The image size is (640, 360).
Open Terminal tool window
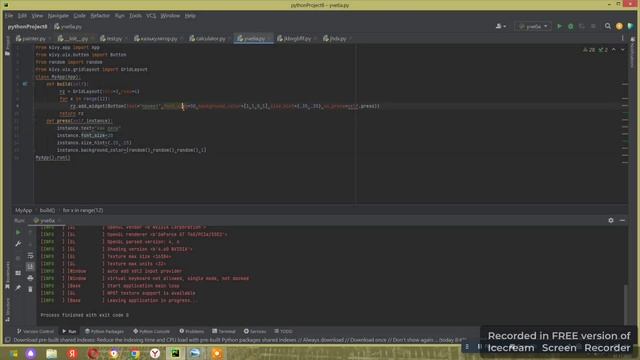224,331
